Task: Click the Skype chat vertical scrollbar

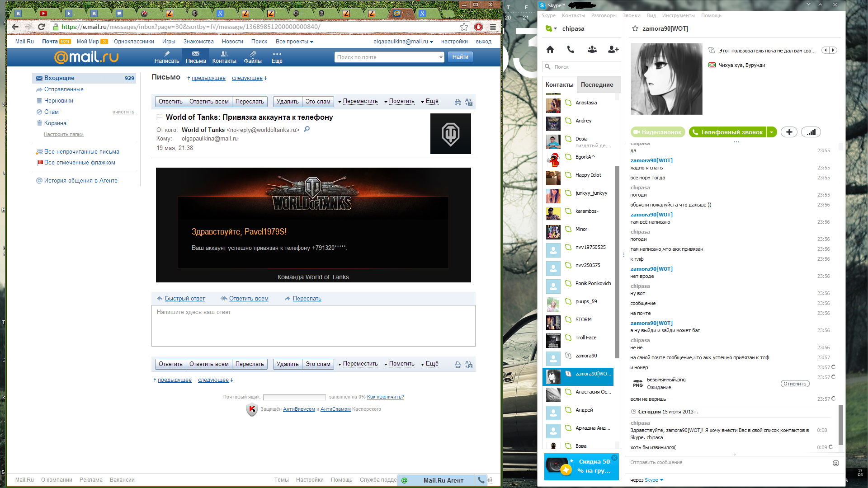Action: 841,425
